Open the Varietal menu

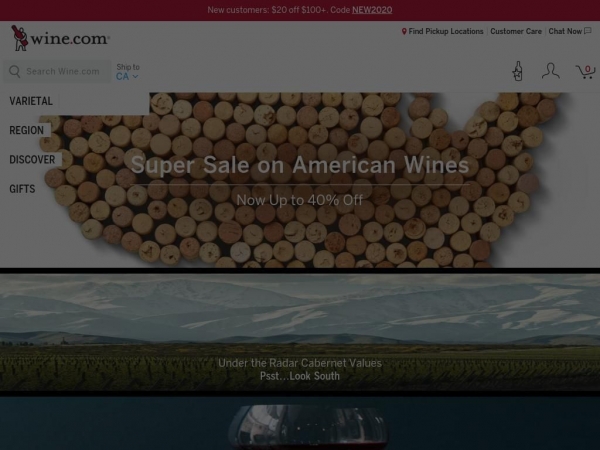click(x=31, y=101)
